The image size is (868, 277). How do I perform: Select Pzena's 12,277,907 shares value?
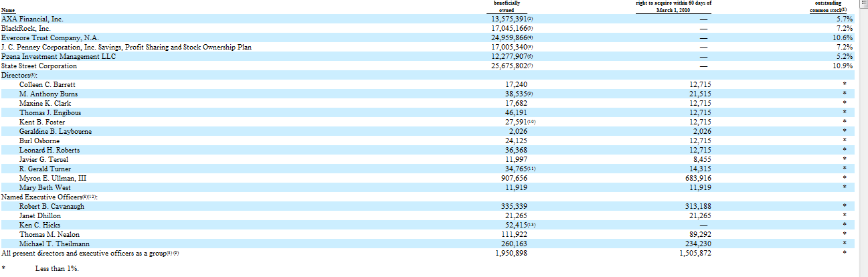(513, 57)
